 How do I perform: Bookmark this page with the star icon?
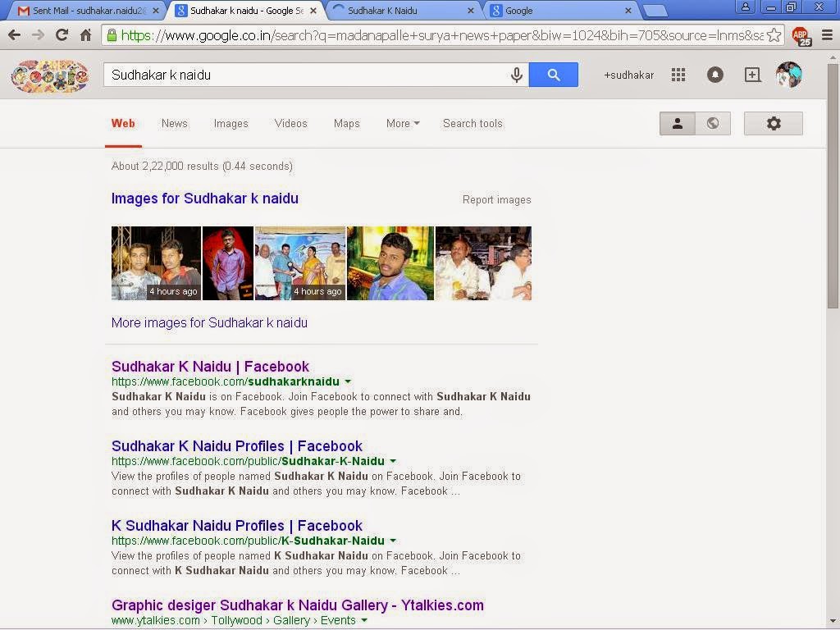[x=774, y=35]
